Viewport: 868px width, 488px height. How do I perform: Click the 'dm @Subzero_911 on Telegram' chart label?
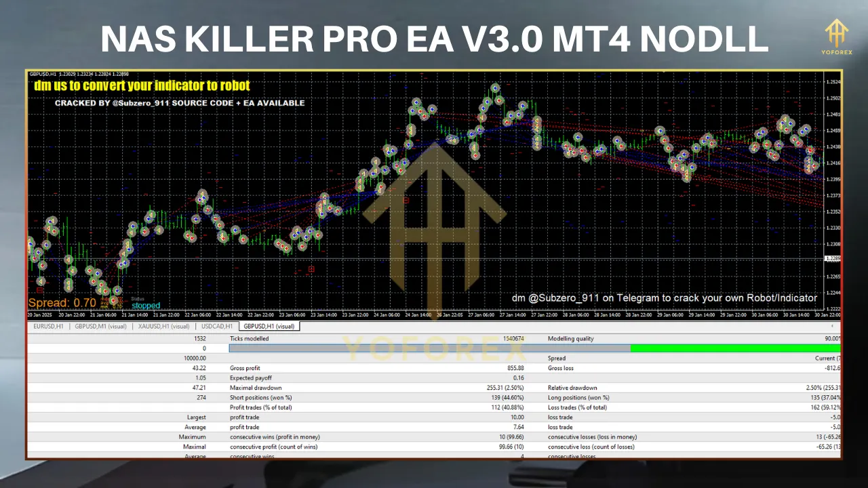[664, 298]
